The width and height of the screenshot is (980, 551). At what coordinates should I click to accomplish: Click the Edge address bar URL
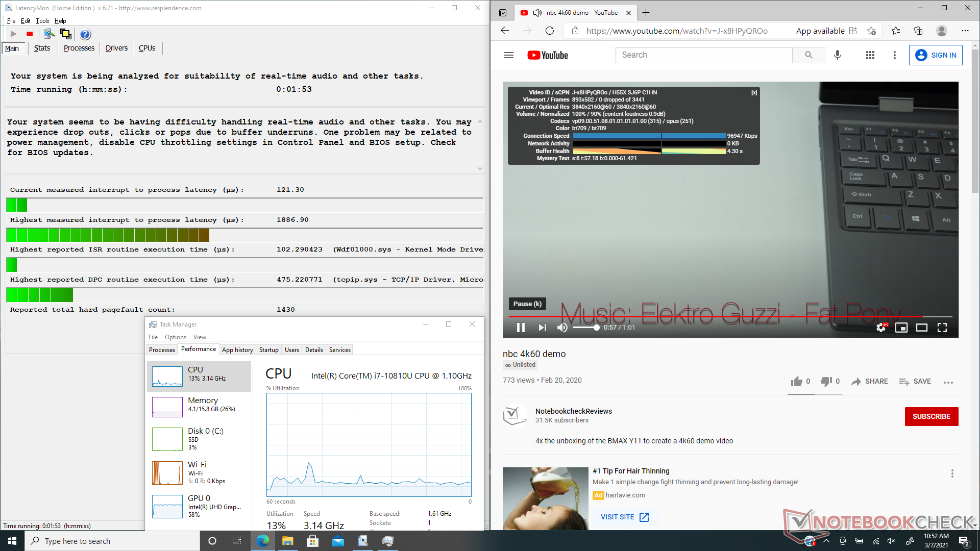tap(677, 31)
